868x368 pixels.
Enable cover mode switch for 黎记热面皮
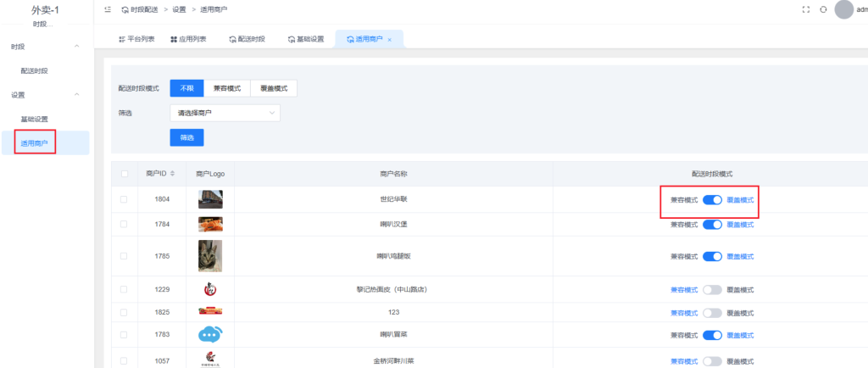[x=712, y=290]
